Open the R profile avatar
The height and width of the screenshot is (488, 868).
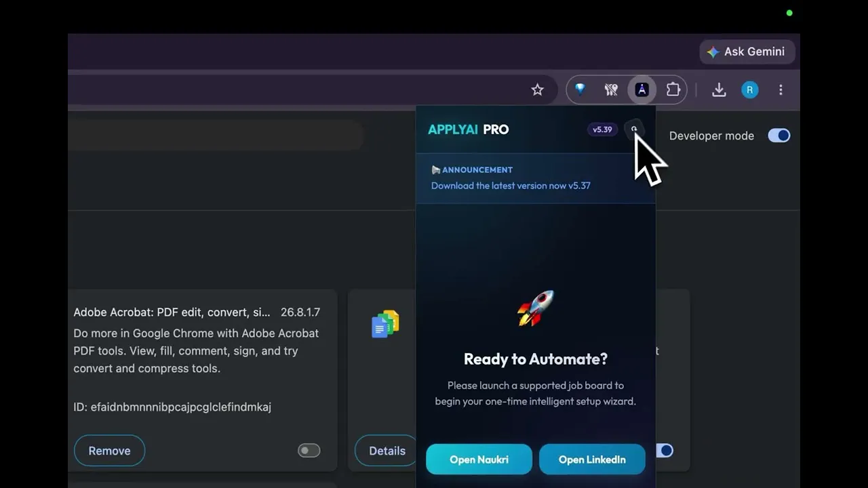(x=750, y=89)
